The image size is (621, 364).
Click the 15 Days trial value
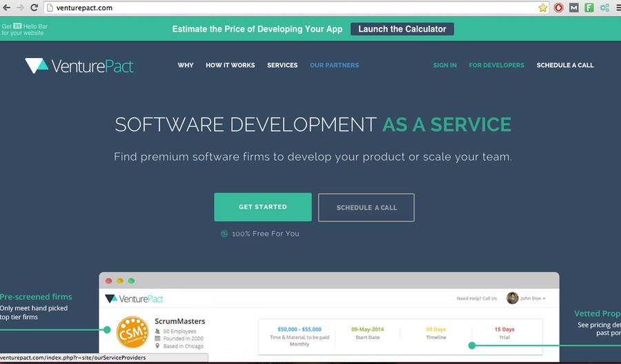pos(504,329)
